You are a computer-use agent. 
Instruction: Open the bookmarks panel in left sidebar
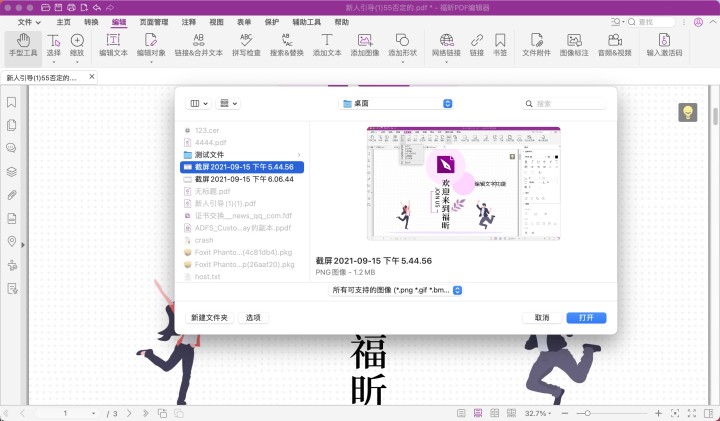12,101
